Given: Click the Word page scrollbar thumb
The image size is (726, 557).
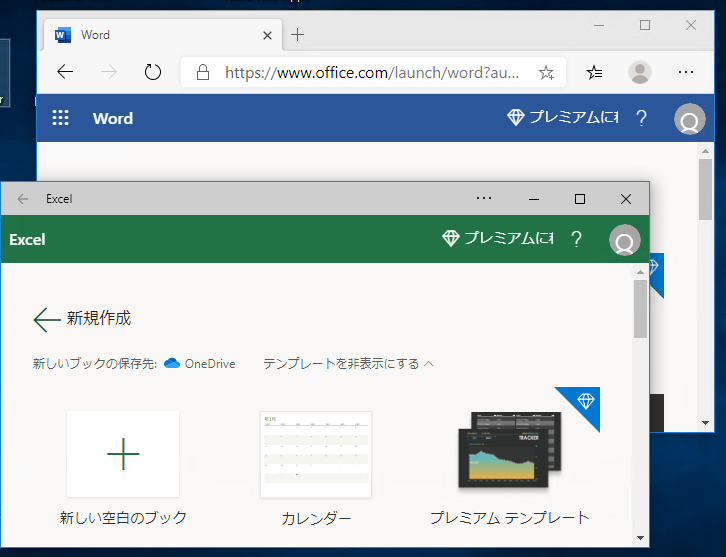Looking at the screenshot, I should [x=705, y=189].
